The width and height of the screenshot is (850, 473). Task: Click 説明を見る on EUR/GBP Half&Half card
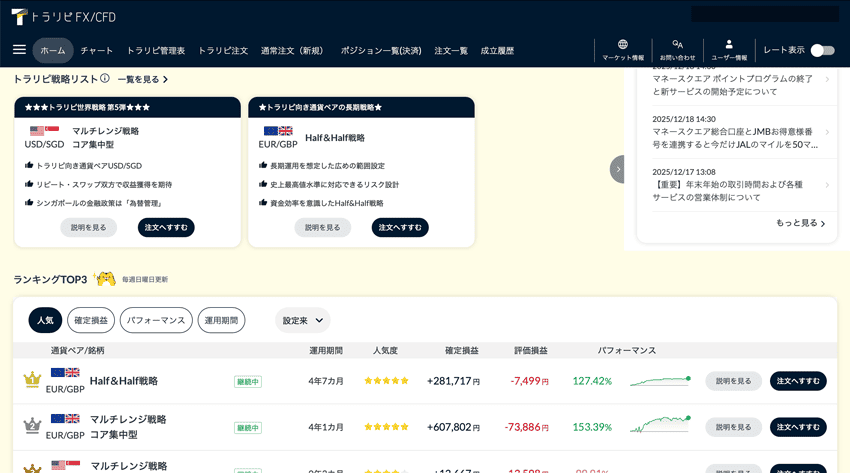point(323,228)
